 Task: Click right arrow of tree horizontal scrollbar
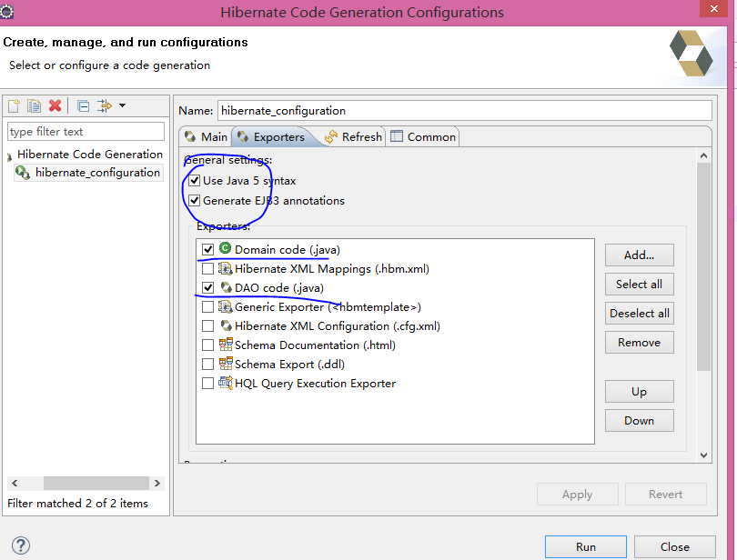[157, 483]
